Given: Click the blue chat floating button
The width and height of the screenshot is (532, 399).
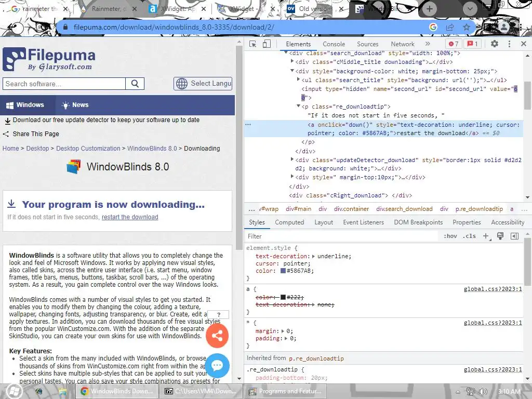Looking at the screenshot, I should point(217,365).
